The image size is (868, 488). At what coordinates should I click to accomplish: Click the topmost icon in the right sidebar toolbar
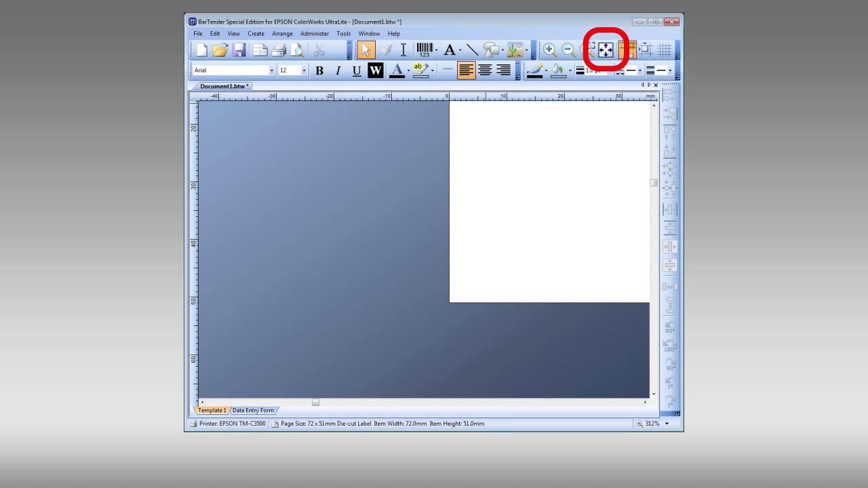tap(669, 96)
